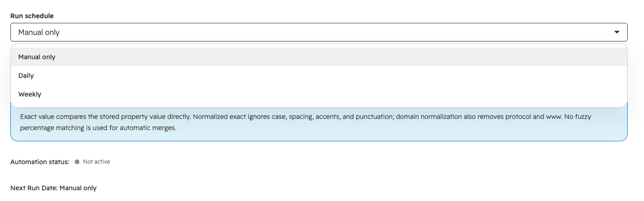This screenshot has height=201, width=644.
Task: Close the dropdown using the down-arrow icon
Action: 616,32
